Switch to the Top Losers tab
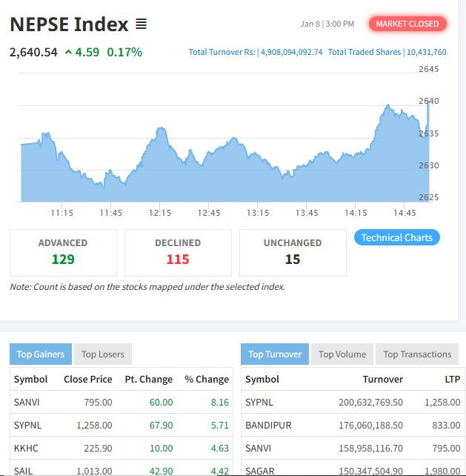This screenshot has height=476, width=466. (103, 354)
